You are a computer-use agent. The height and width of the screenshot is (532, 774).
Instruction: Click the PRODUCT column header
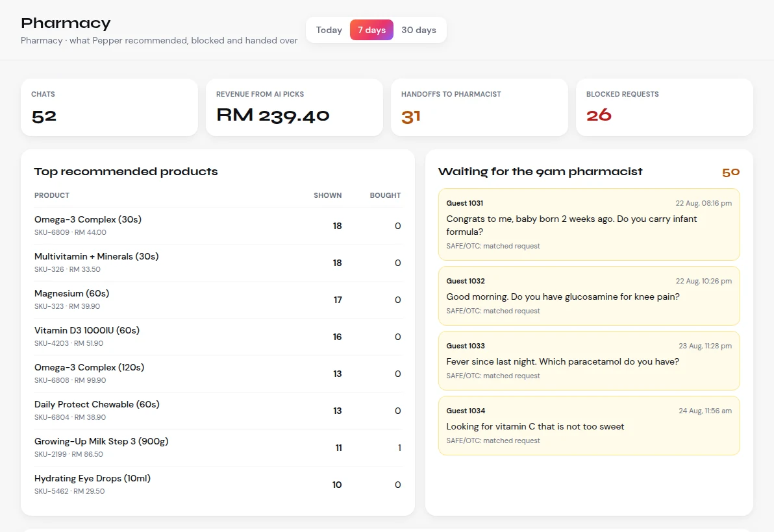52,195
